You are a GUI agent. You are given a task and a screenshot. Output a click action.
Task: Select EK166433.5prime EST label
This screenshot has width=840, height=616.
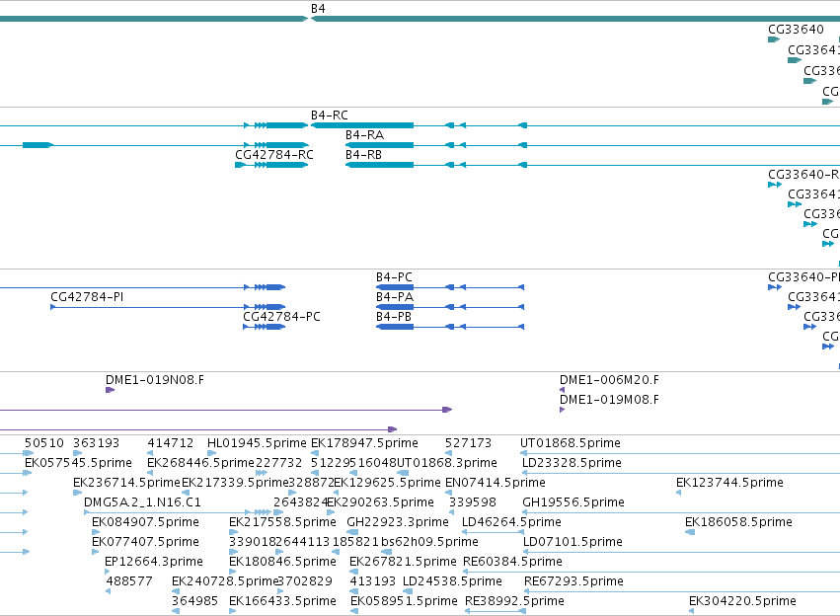(282, 602)
